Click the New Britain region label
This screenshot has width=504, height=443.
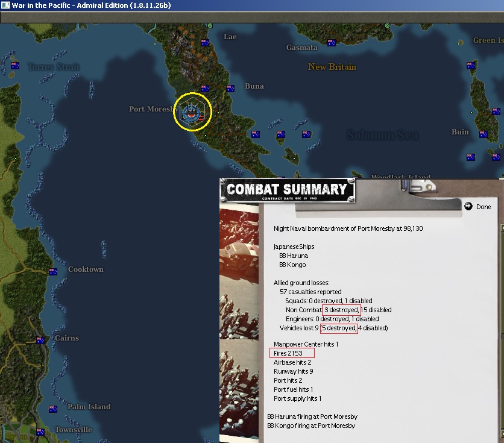point(332,67)
